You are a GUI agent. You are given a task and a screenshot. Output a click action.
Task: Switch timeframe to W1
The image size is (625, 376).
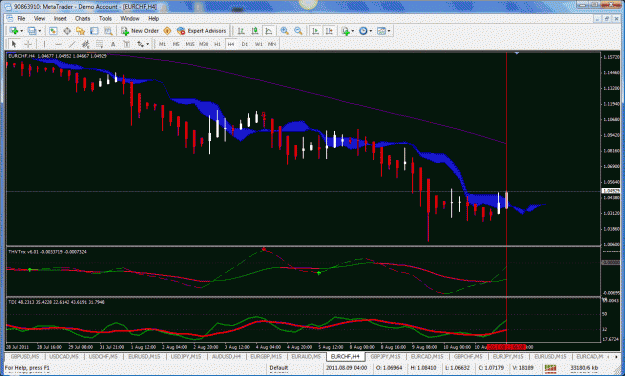click(x=259, y=44)
